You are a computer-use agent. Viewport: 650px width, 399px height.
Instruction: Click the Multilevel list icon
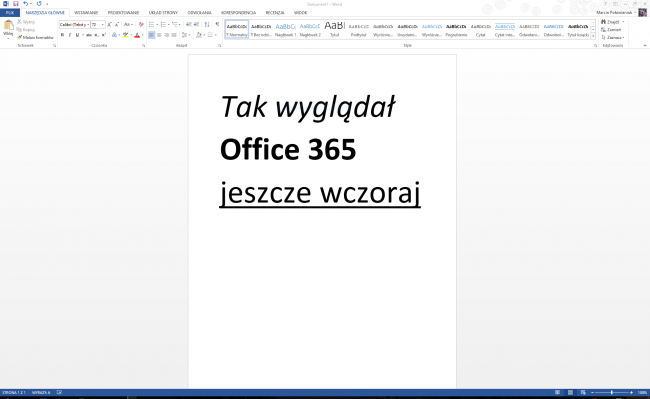click(175, 25)
